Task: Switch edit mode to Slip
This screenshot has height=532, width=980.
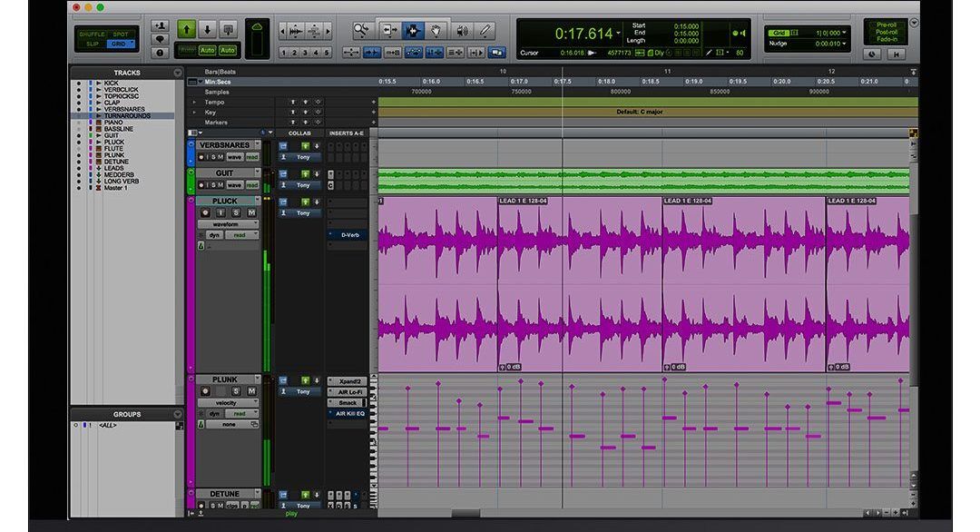Action: click(91, 43)
